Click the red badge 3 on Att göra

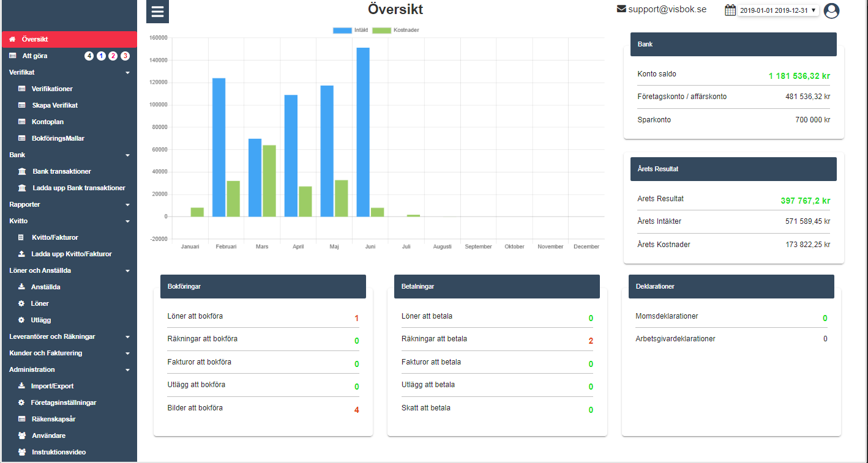pyautogui.click(x=125, y=56)
